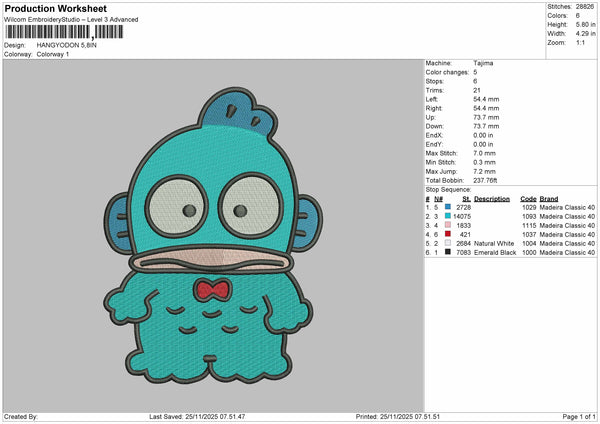Click the barcode below the Wilcom title
Screen dimensions: 600x424
click(x=63, y=32)
